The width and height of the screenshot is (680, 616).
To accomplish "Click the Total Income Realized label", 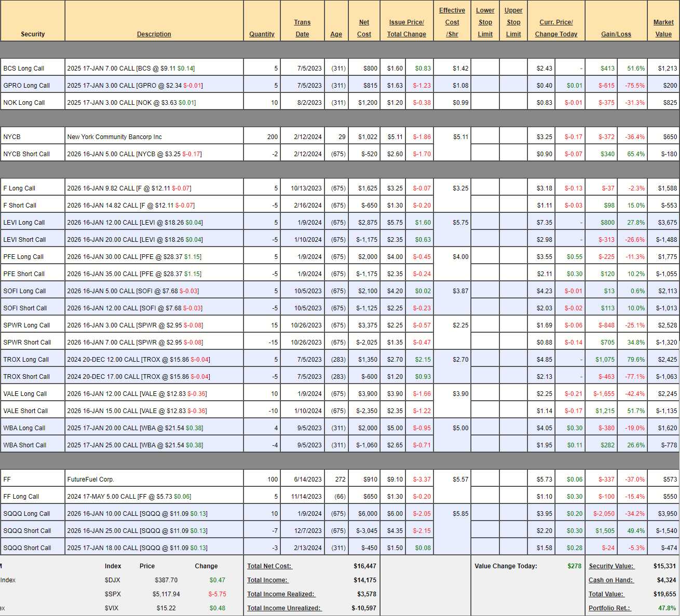I will (x=281, y=594).
